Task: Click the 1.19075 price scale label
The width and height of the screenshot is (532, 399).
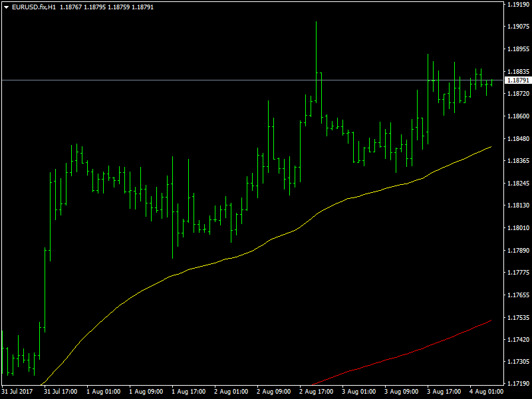Action: coord(518,27)
